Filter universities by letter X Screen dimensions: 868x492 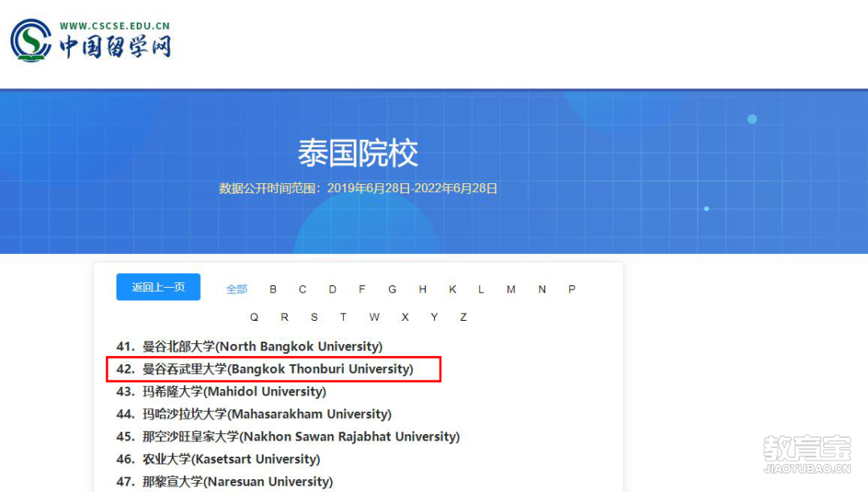(x=405, y=317)
